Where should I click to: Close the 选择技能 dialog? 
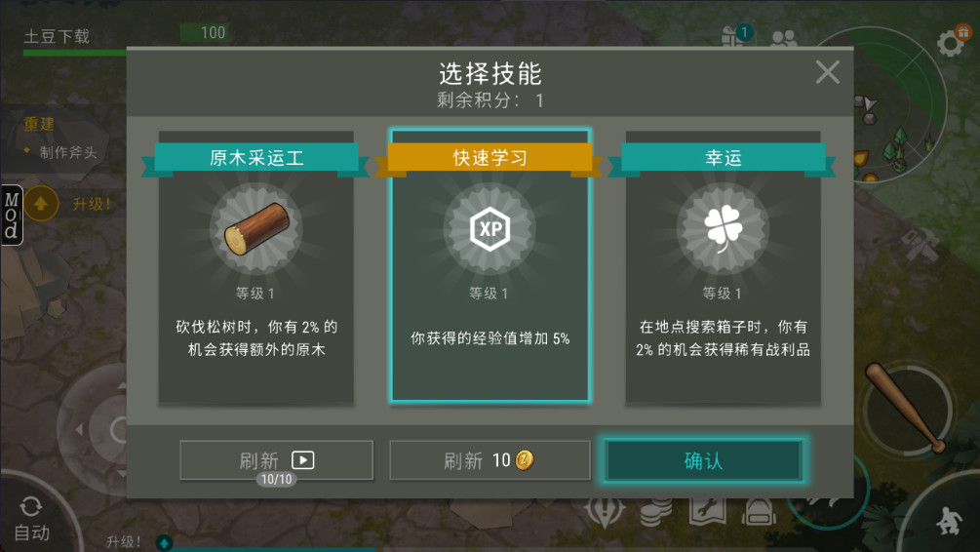point(828,72)
